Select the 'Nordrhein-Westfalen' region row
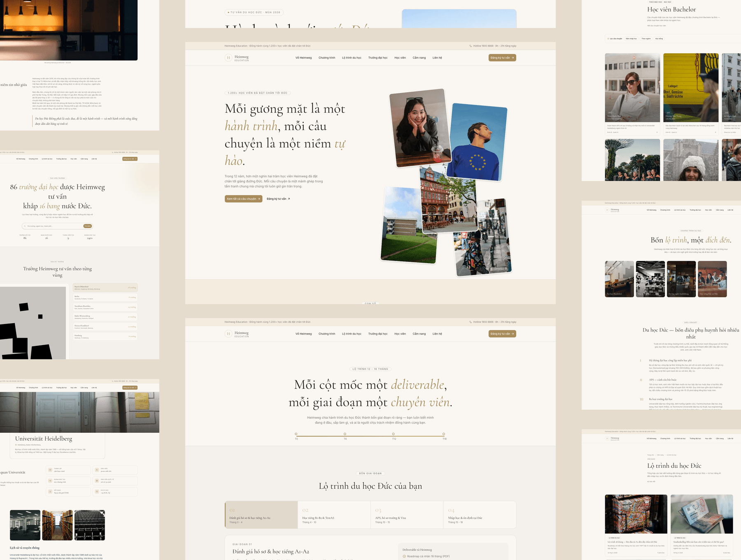This screenshot has width=741, height=560. pos(105,307)
